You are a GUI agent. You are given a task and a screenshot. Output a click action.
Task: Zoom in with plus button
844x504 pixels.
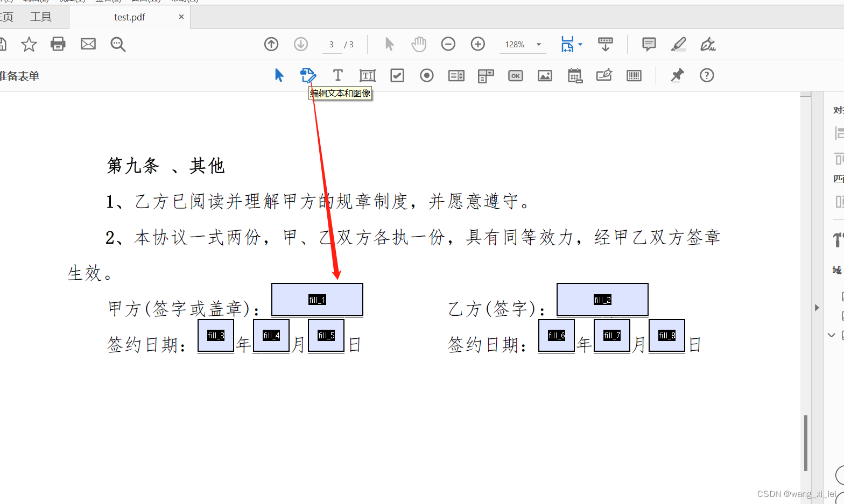click(478, 44)
